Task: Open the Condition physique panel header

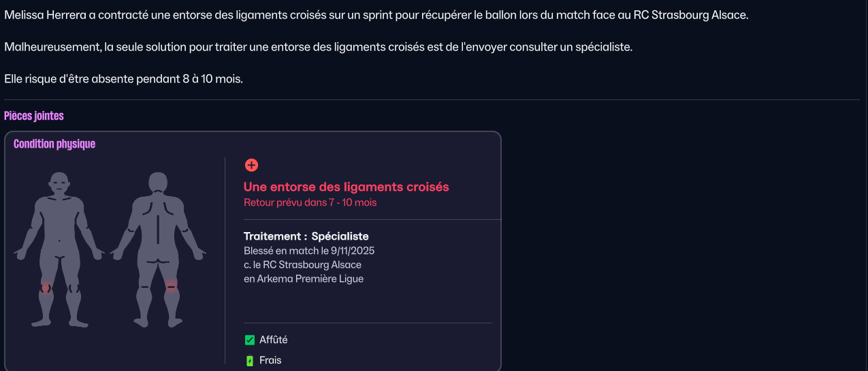Action: [x=54, y=144]
